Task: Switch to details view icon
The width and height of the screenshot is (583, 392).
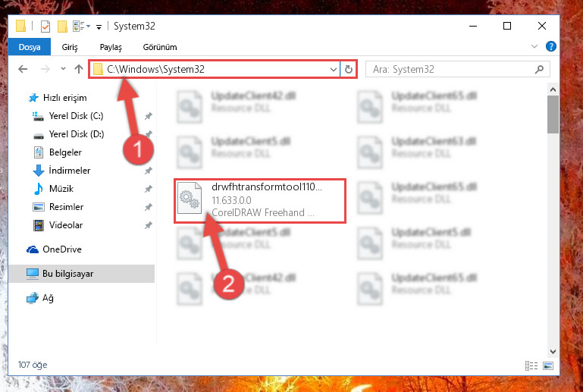Action: point(531,366)
